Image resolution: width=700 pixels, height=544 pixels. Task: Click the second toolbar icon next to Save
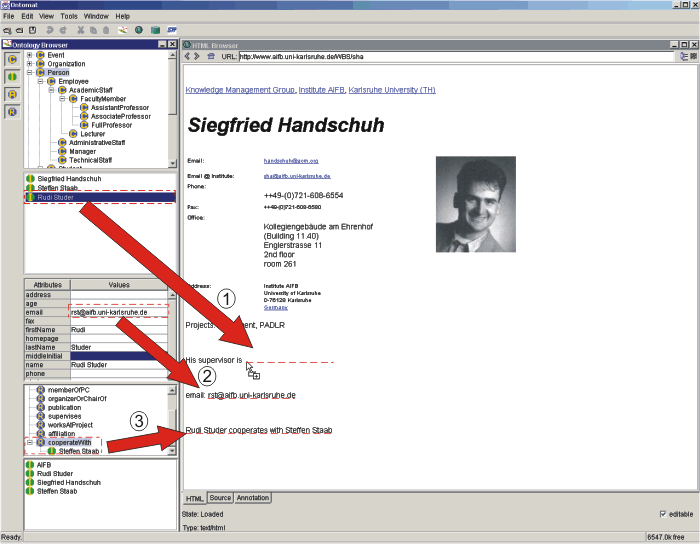pyautogui.click(x=20, y=30)
